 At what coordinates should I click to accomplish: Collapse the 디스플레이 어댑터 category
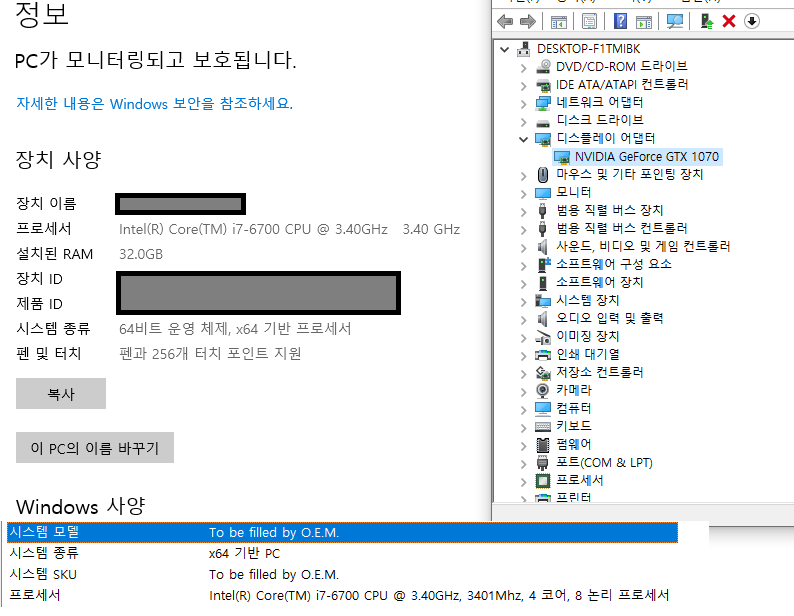click(x=523, y=138)
